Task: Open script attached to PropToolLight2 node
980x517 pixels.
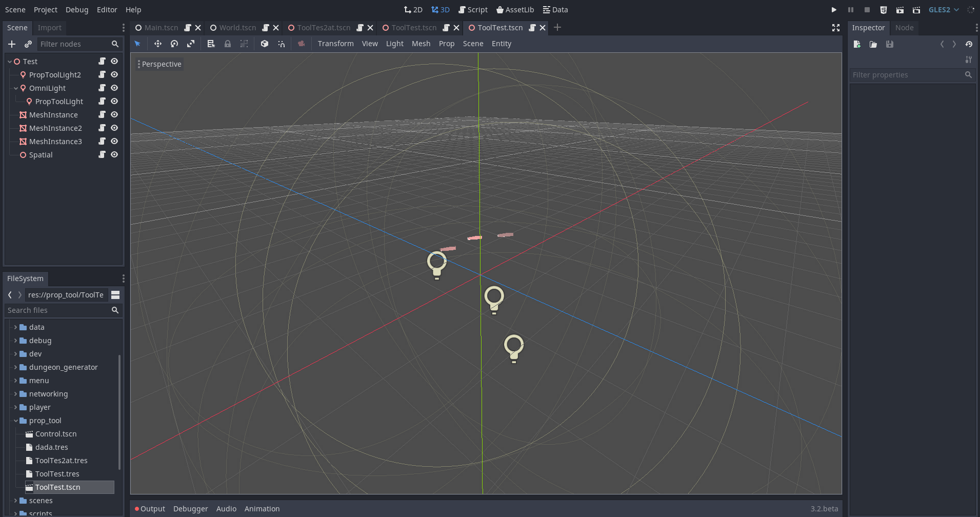Action: coord(102,74)
